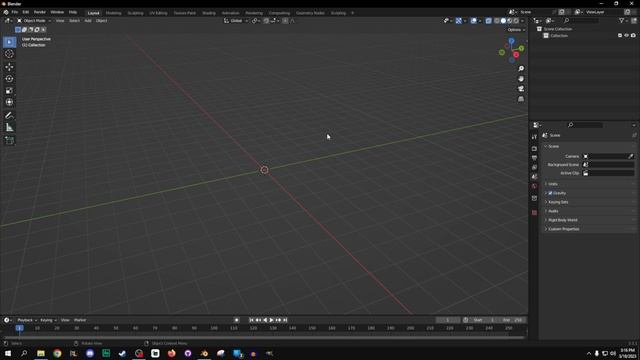Screen dimensions: 640x360
Task: Click the timeline current frame marker
Action: pos(19,328)
